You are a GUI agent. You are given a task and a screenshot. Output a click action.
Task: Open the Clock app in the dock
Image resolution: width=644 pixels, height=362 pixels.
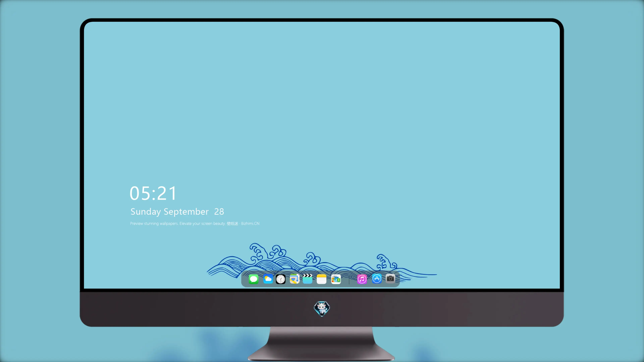(x=281, y=279)
